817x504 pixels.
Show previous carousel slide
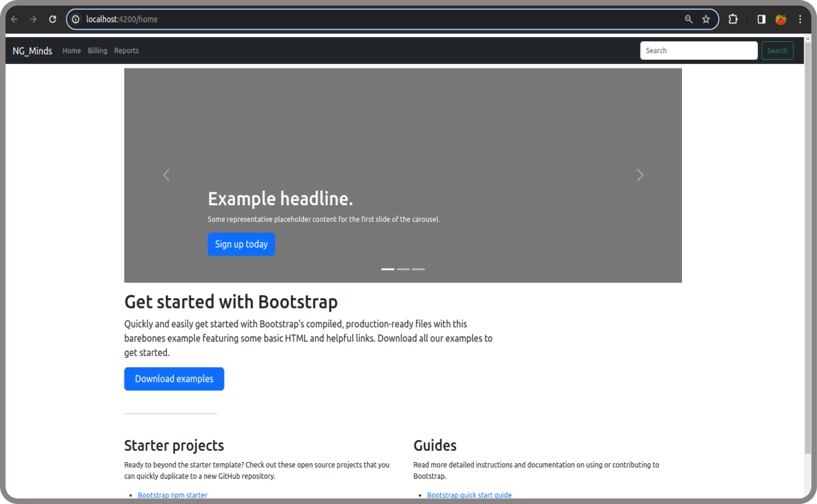[x=166, y=175]
